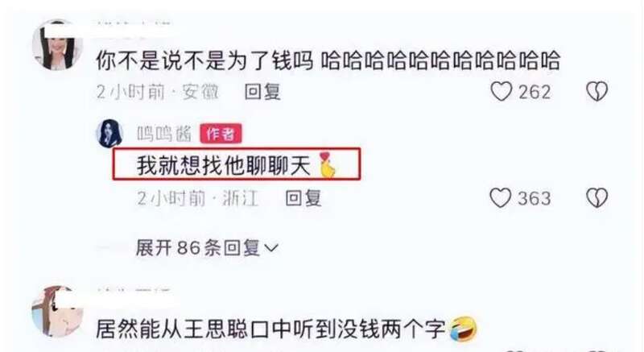Click broken heart on 呜呜酱's reply
Viewport: 644px width, 352px height.
(597, 198)
